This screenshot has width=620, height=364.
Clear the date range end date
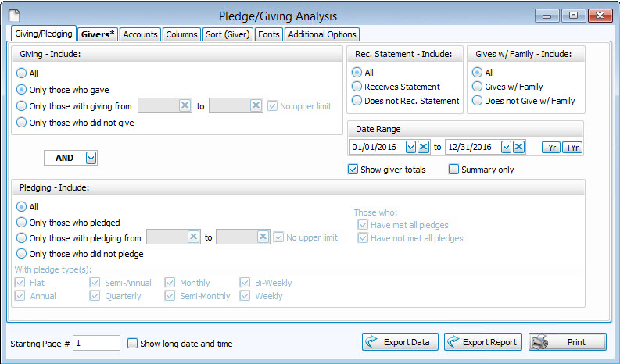(519, 147)
